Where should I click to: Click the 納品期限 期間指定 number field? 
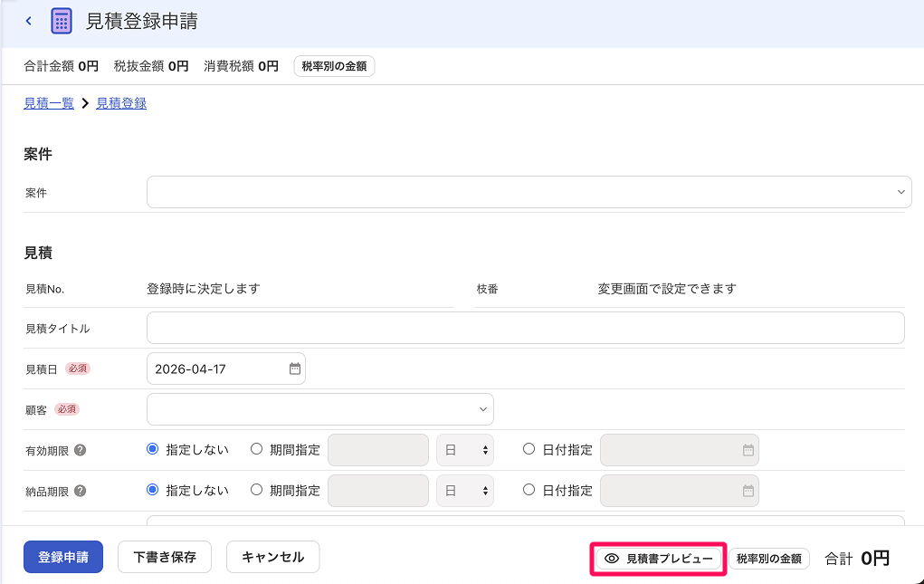pos(377,491)
